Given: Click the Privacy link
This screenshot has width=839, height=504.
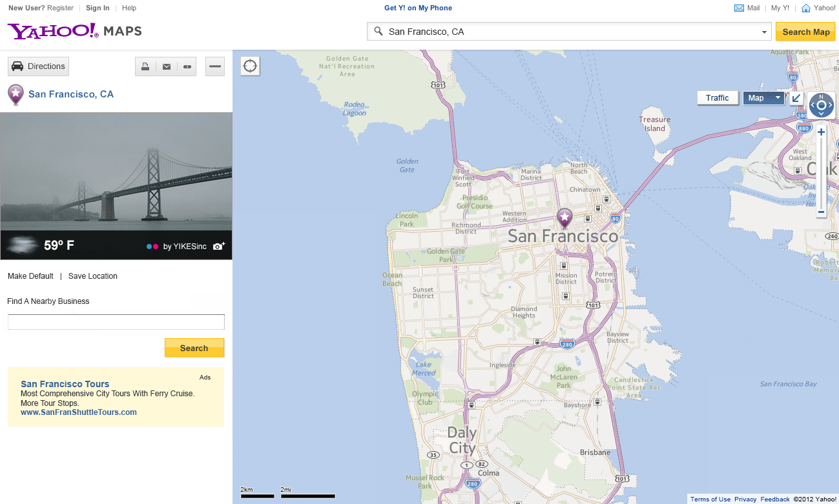Looking at the screenshot, I should [x=745, y=499].
